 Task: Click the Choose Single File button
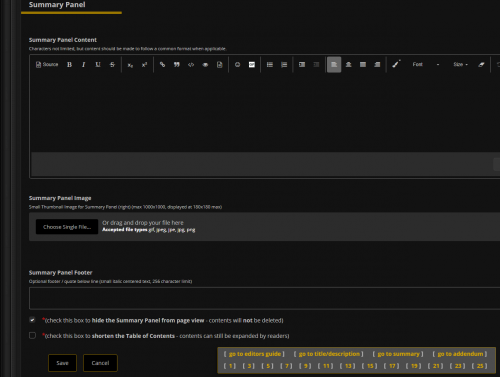coord(67,227)
